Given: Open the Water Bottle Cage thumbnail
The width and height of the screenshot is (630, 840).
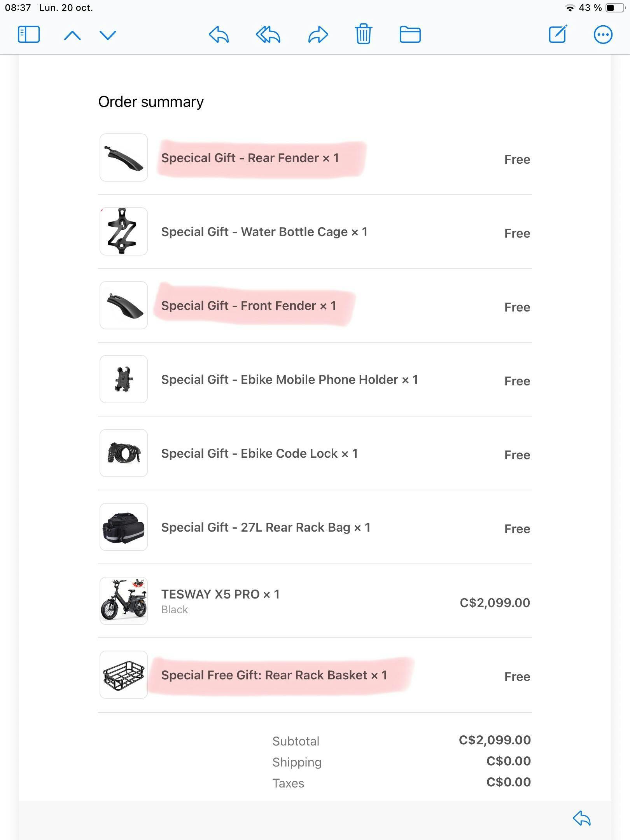Looking at the screenshot, I should [x=124, y=231].
